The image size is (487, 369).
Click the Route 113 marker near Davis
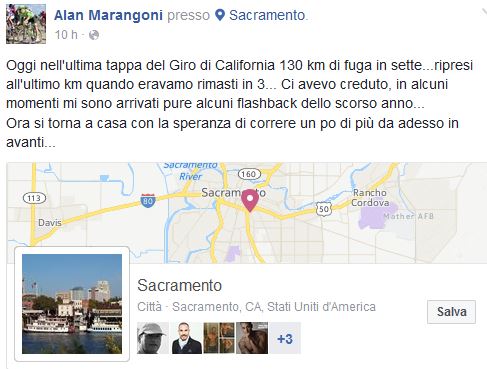[34, 198]
